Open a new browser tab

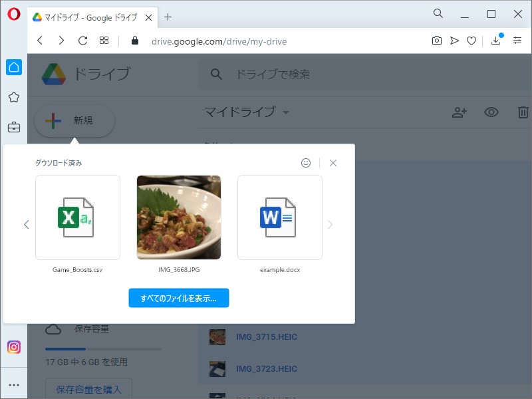point(166,18)
